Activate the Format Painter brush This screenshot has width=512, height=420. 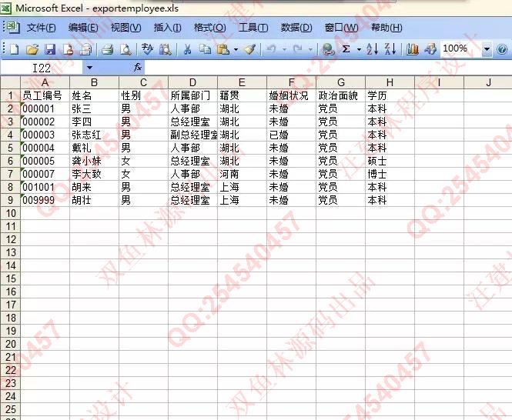pyautogui.click(x=250, y=49)
